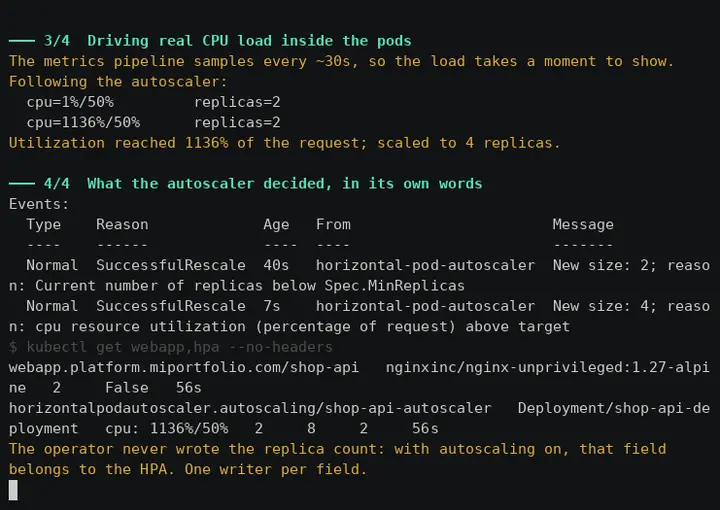The height and width of the screenshot is (510, 720).
Task: Click 'One writer per field.' closing text
Action: click(x=276, y=469)
